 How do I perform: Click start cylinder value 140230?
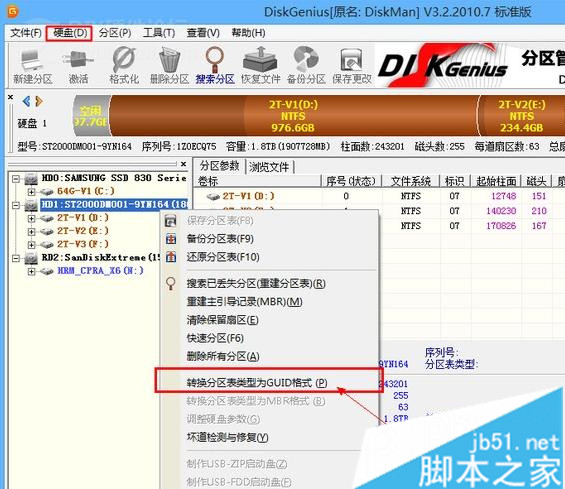[501, 211]
